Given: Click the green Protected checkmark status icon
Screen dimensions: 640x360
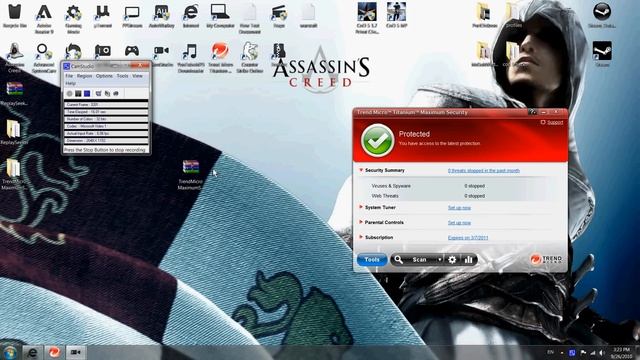Looking at the screenshot, I should (x=378, y=140).
